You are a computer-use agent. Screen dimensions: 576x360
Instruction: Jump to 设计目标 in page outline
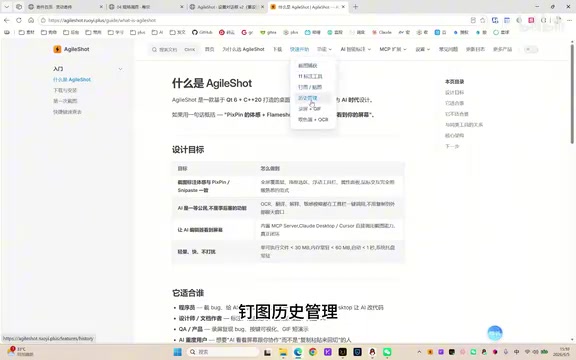point(454,93)
